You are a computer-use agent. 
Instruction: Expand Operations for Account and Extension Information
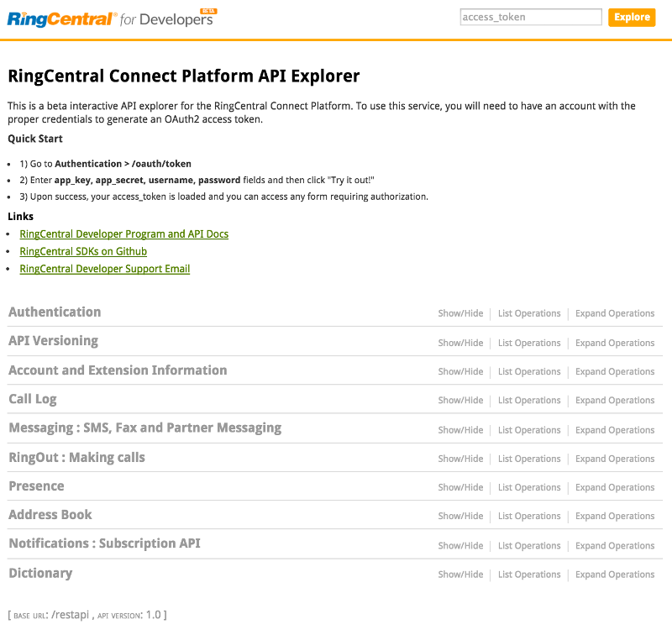(x=615, y=371)
